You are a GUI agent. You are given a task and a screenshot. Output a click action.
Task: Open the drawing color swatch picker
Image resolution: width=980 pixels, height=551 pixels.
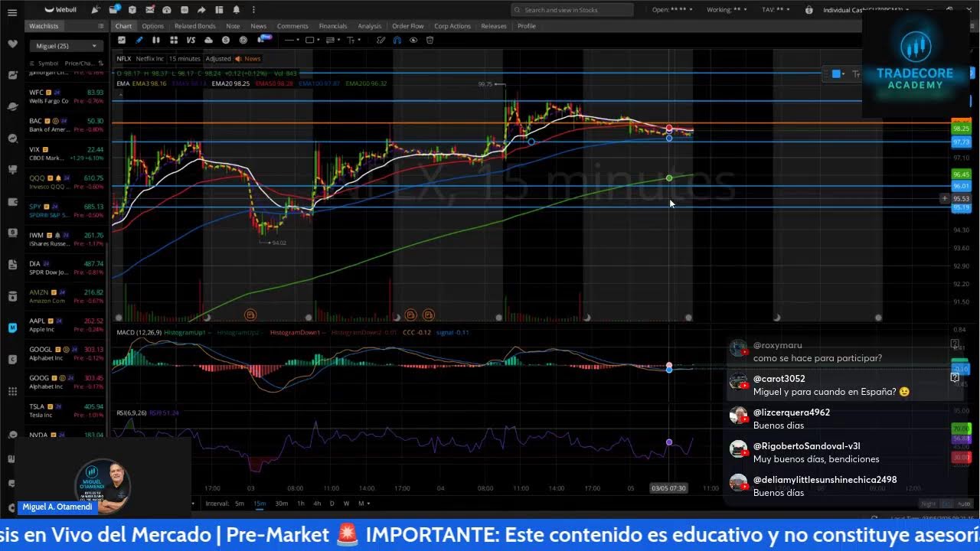pos(838,74)
